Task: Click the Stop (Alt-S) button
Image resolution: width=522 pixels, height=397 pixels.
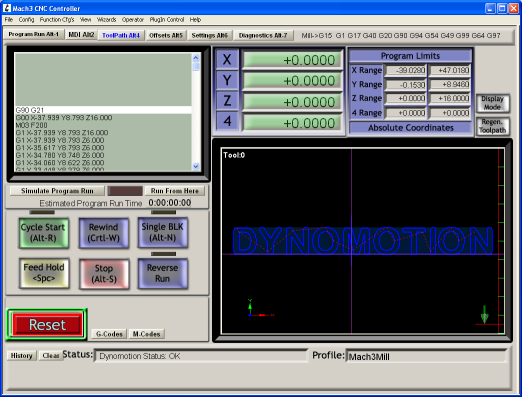Action: [x=104, y=274]
